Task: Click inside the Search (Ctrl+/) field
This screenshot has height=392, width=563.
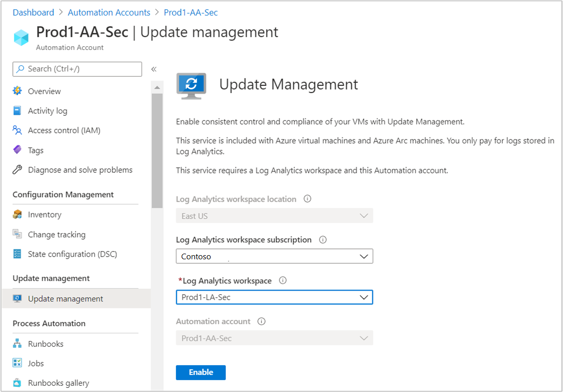Action: point(77,69)
